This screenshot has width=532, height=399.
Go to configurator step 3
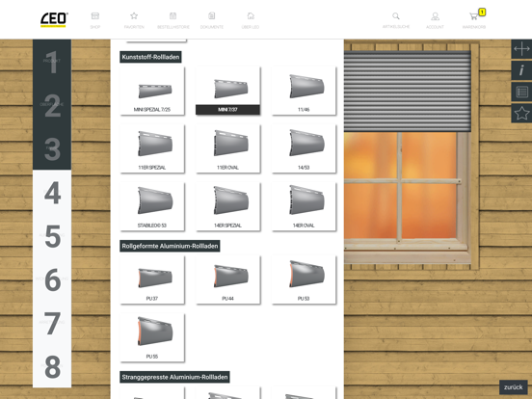click(52, 148)
